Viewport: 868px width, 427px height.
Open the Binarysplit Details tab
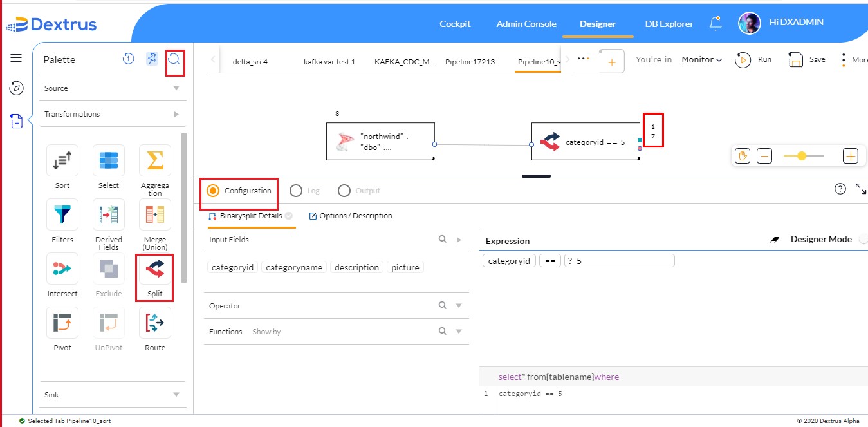click(x=250, y=216)
